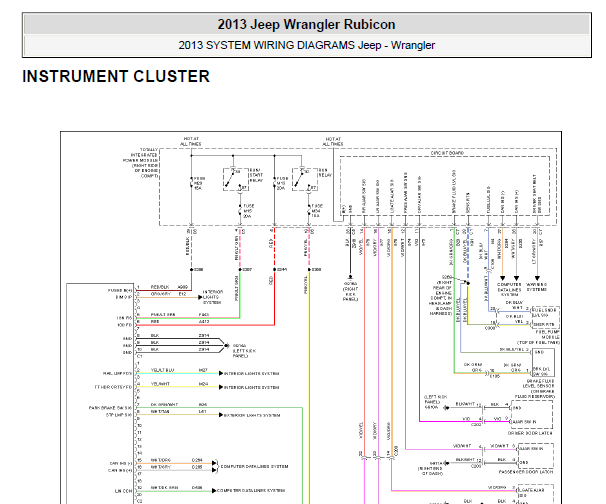
Task: Click the '(LEFT KICK PANEL)' ground label
Action: point(244,353)
